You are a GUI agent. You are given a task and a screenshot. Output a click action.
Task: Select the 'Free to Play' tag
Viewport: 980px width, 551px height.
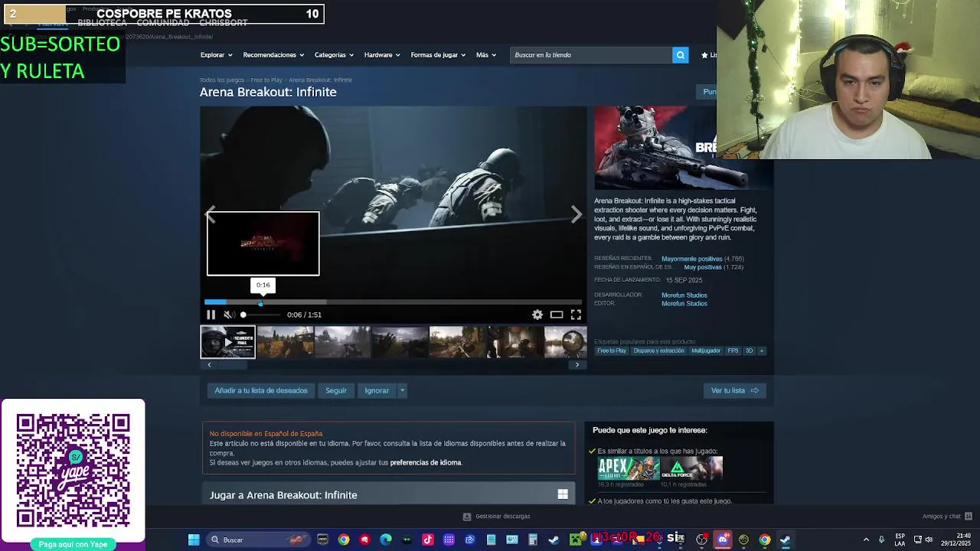pos(612,350)
